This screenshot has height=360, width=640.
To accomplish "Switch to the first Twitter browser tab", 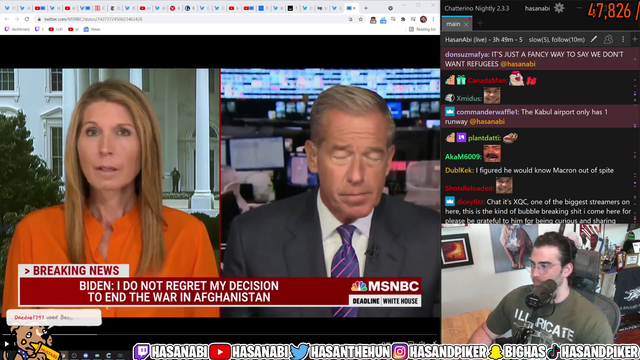I will [9, 8].
